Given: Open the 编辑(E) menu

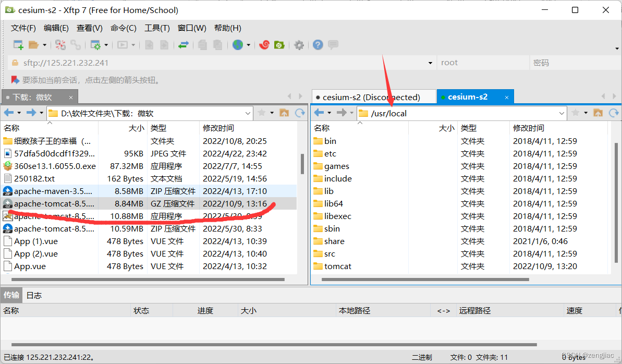Looking at the screenshot, I should 56,28.
